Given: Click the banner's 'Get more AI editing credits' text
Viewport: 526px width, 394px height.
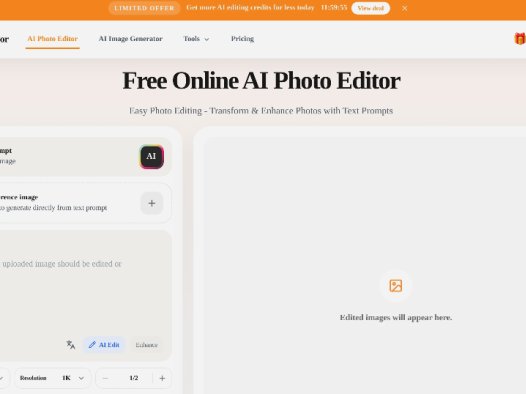Looking at the screenshot, I should 250,8.
